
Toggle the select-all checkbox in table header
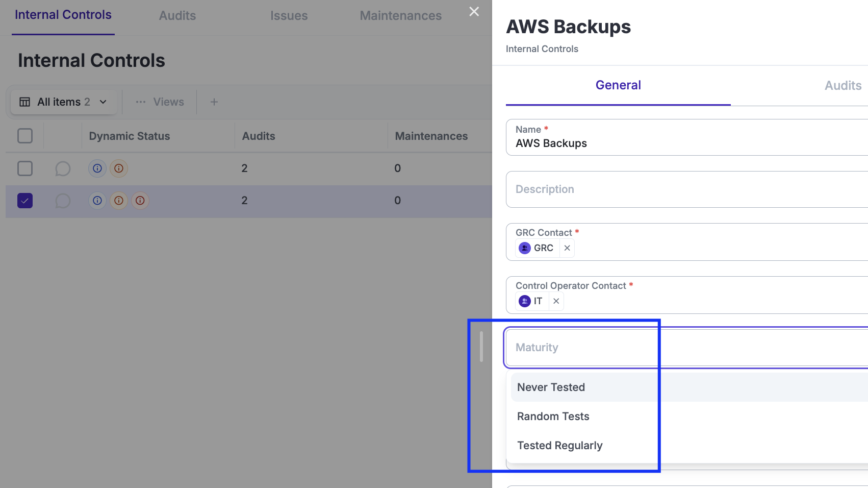[25, 136]
